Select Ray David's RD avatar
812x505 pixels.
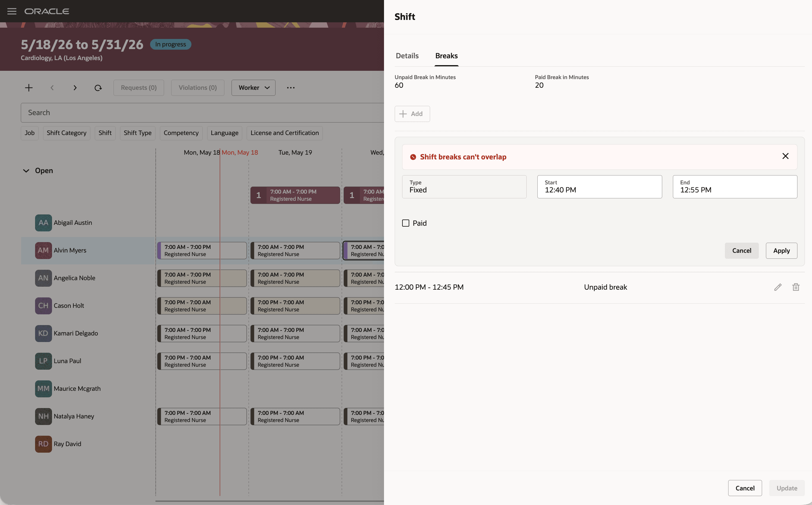pos(43,444)
